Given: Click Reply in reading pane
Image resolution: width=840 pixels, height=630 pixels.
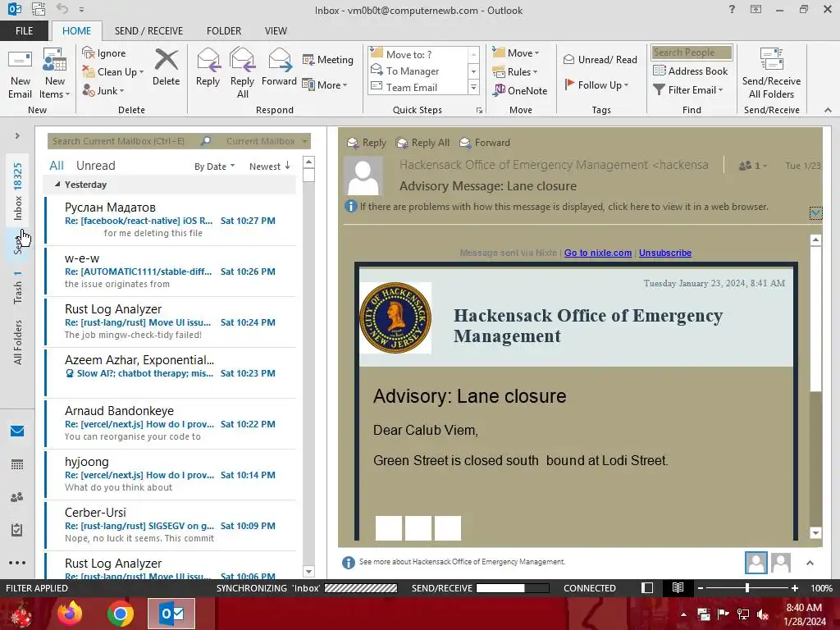Looking at the screenshot, I should tap(367, 143).
